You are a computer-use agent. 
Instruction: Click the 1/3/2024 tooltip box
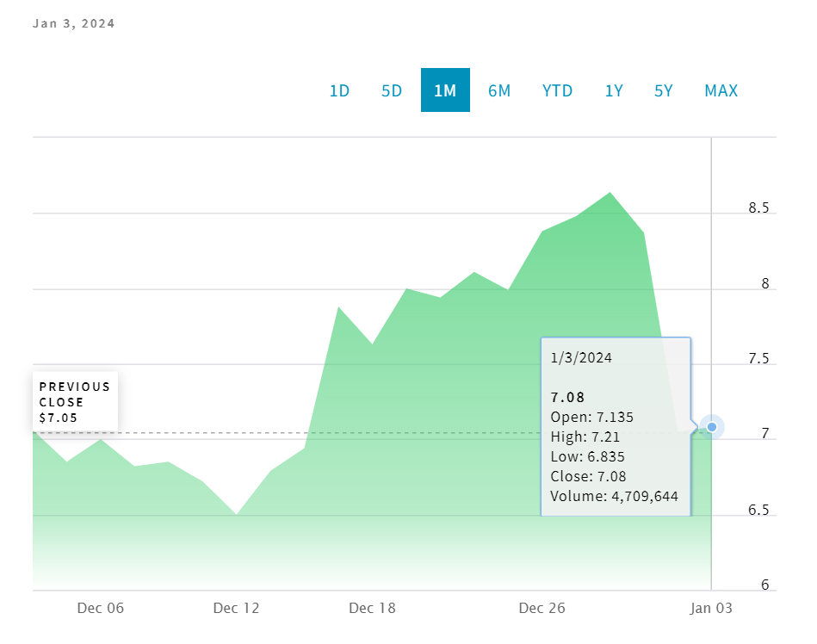616,426
